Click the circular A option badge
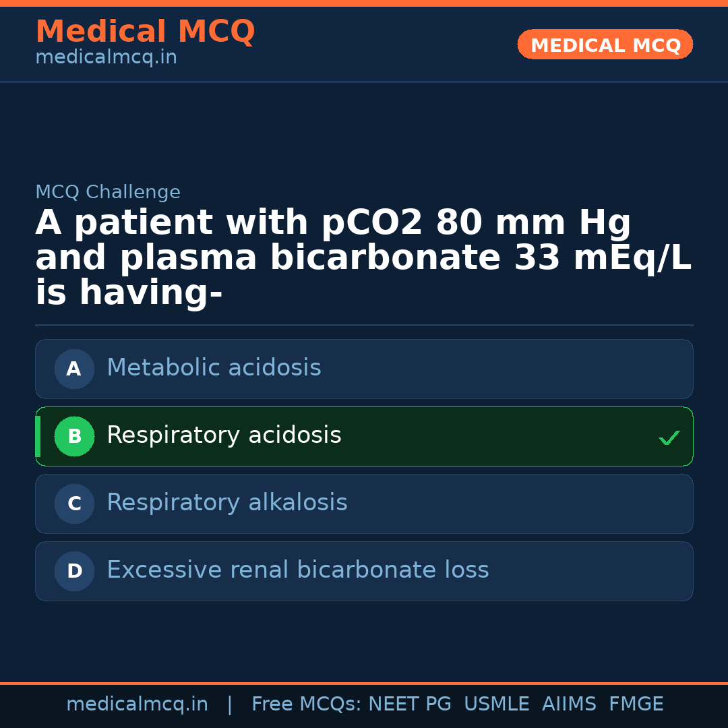This screenshot has width=728, height=728. [x=74, y=369]
